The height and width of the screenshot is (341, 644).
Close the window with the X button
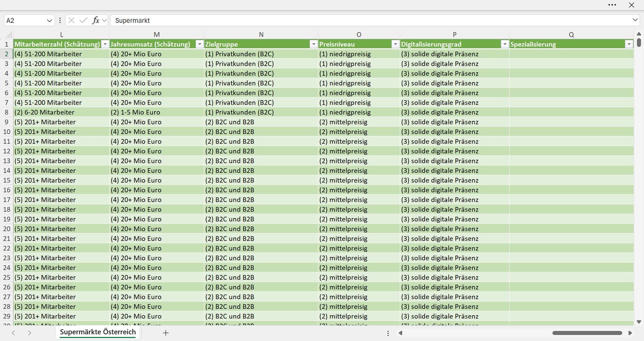(631, 5)
